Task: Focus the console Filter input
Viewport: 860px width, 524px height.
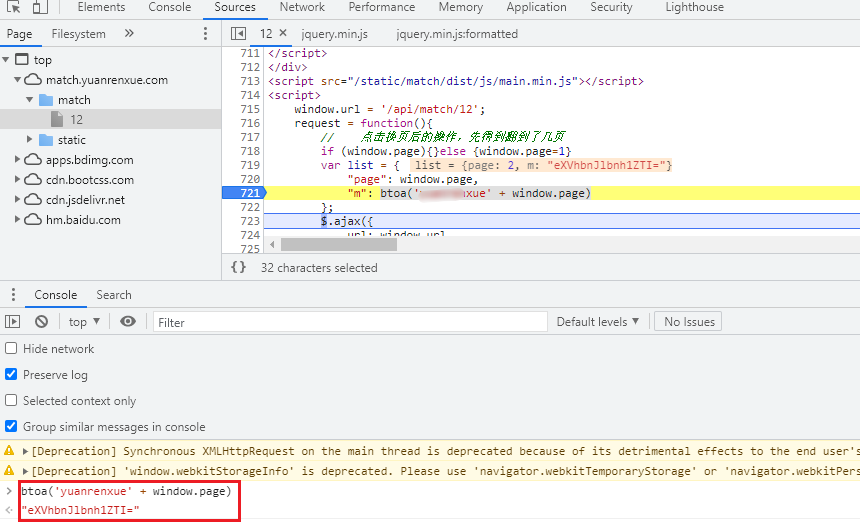Action: coord(350,322)
